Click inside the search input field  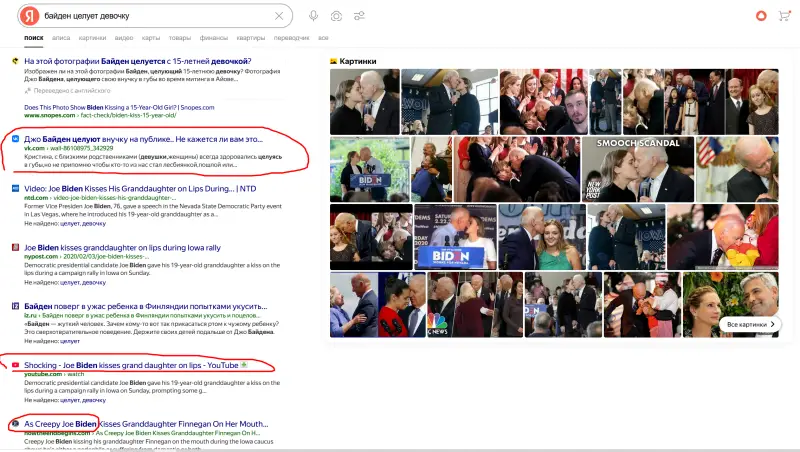pos(150,16)
